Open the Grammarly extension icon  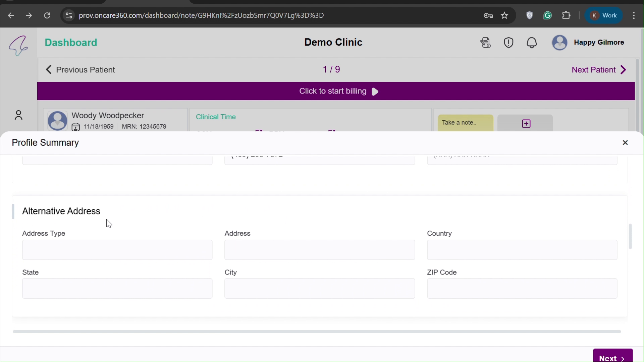(x=548, y=15)
